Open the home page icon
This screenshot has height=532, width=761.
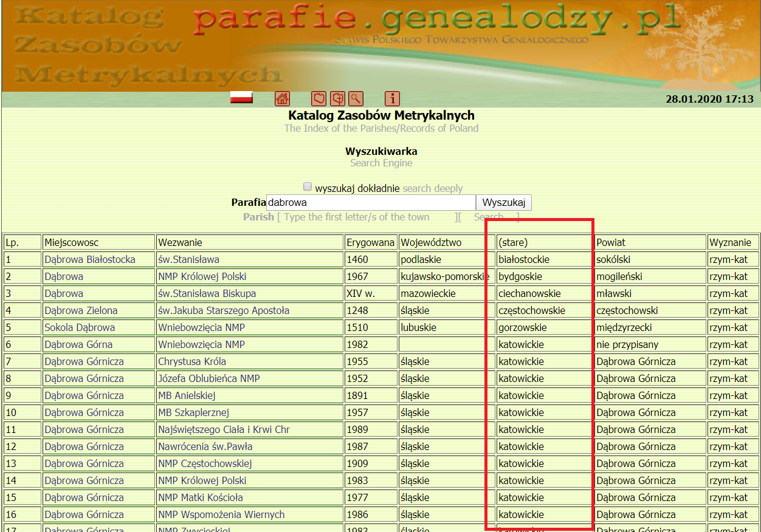tap(283, 98)
